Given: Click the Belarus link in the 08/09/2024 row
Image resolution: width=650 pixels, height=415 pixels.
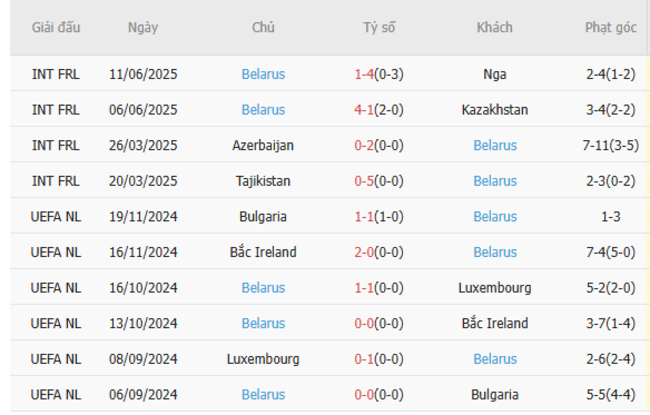Looking at the screenshot, I should pyautogui.click(x=495, y=358).
